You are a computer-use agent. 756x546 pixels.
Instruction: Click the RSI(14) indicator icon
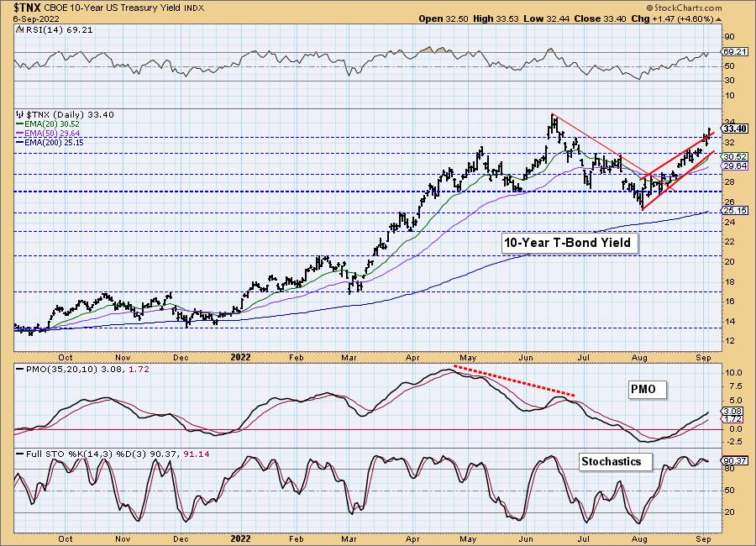click(20, 29)
